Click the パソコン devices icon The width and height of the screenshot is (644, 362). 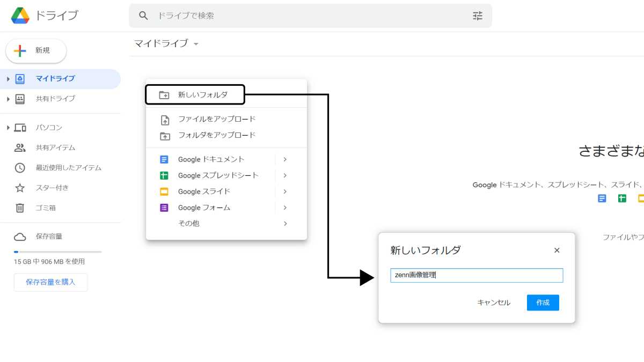(20, 128)
